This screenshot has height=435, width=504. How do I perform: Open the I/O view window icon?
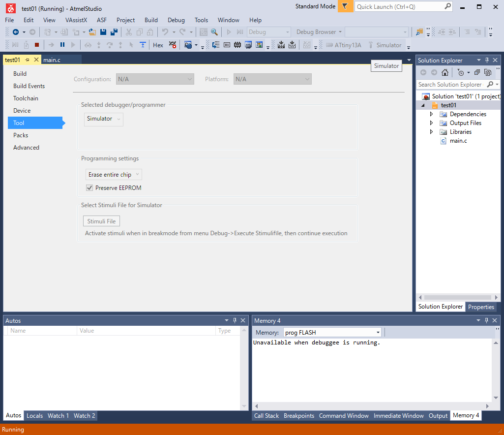coord(259,45)
